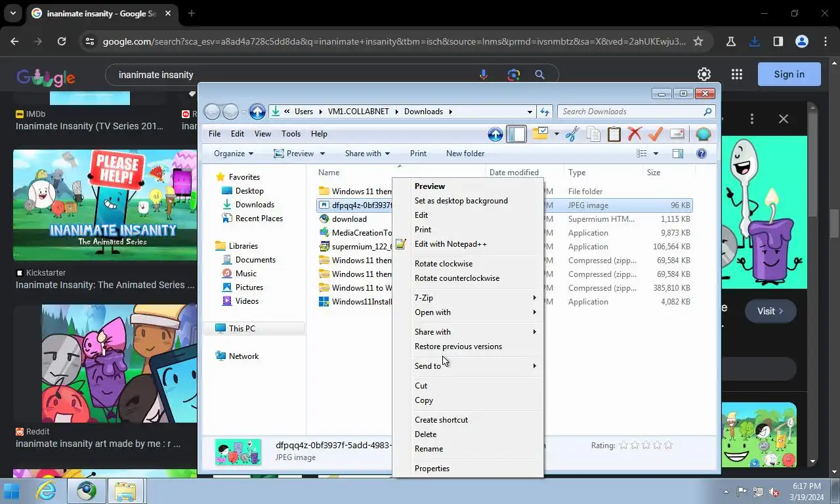Choose Edit with Notepad++ in context menu
840x504 pixels.
[x=468, y=244]
